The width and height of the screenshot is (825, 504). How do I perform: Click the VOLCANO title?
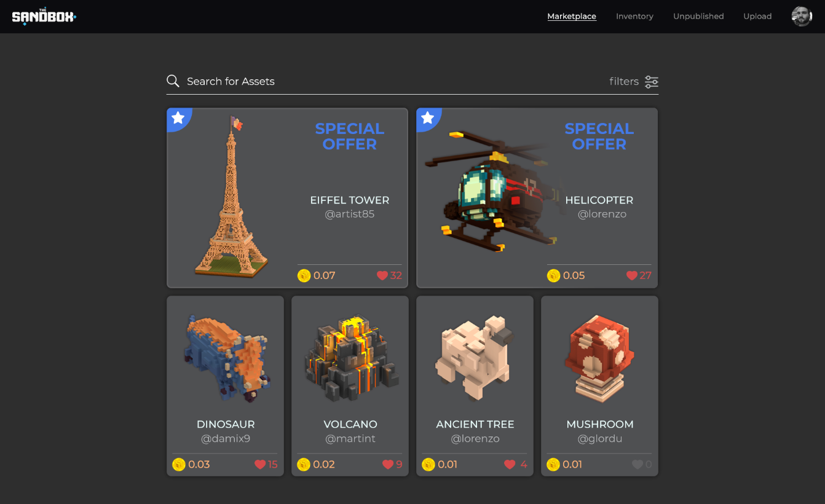click(350, 425)
